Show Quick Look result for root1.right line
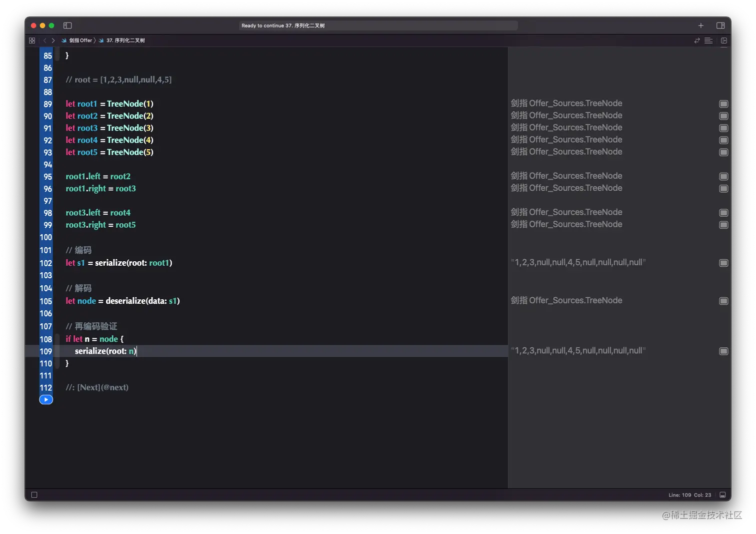The image size is (756, 534). coord(723,189)
